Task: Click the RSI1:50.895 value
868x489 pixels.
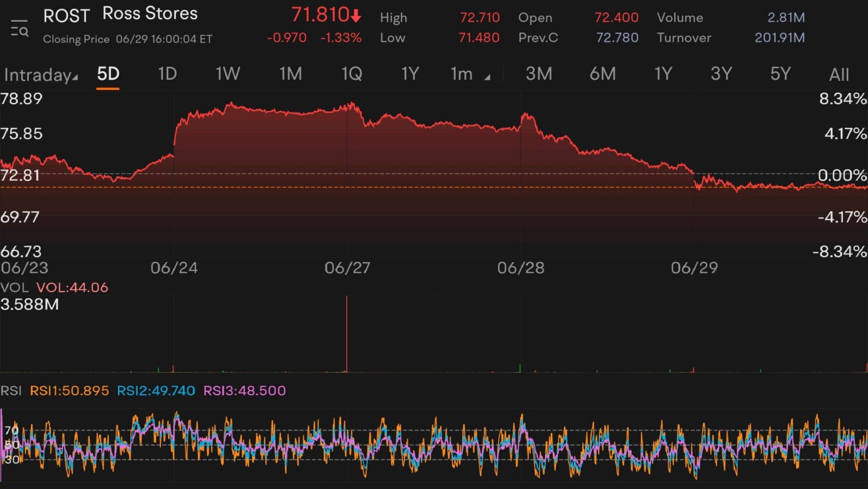Action: (x=69, y=391)
